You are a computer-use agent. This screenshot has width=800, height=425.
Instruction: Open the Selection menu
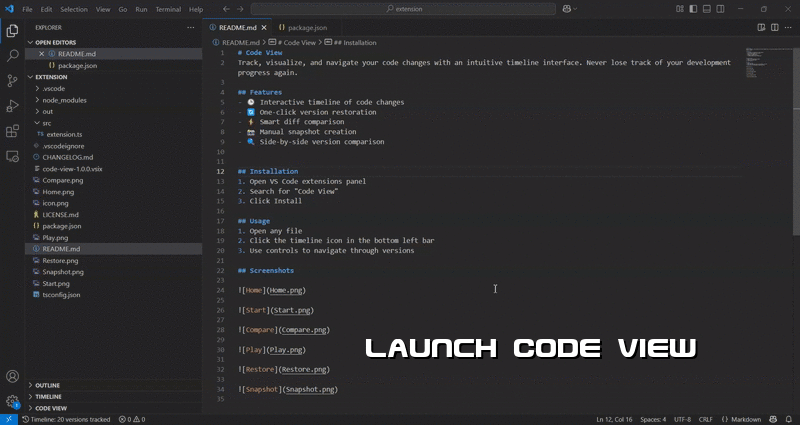74,9
